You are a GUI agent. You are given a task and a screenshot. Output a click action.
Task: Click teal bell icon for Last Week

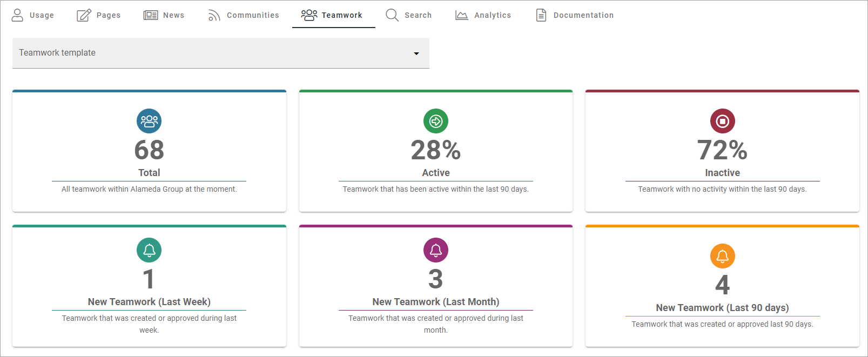(x=149, y=250)
